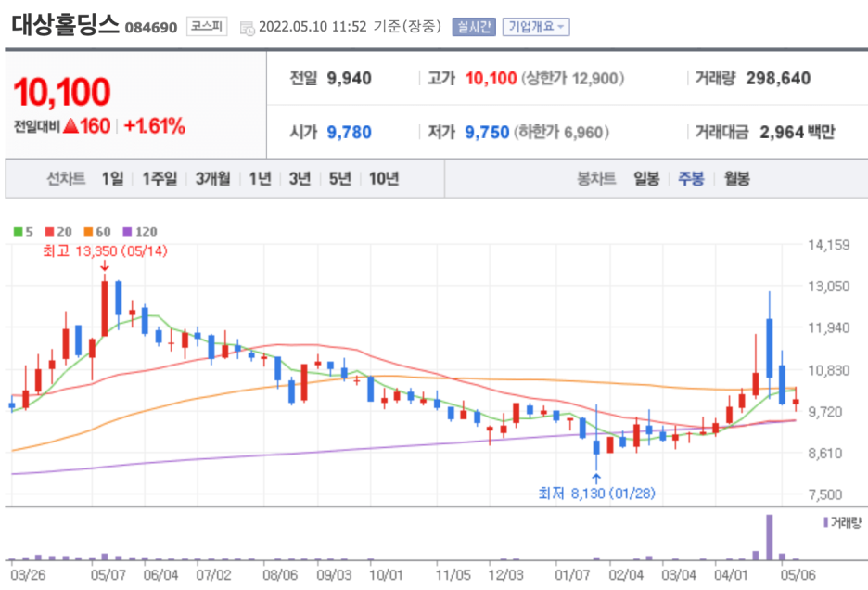Select the 1일 line chart tab
This screenshot has height=590, width=868.
[x=112, y=178]
